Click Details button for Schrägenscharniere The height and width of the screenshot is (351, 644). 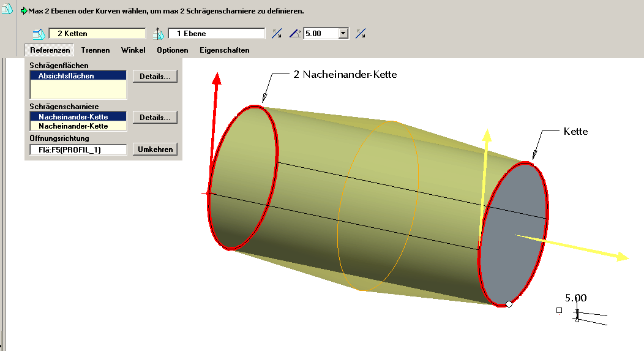(155, 118)
